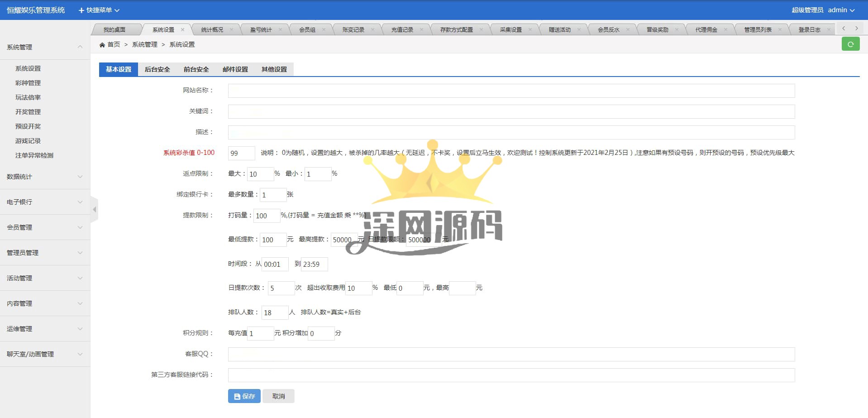This screenshot has height=418, width=868.
Task: Switch to the 后台安全 tab
Action: point(157,69)
